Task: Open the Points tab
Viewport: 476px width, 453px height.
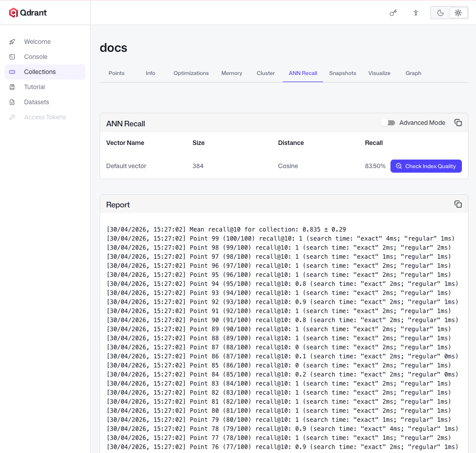Action: pyautogui.click(x=117, y=73)
